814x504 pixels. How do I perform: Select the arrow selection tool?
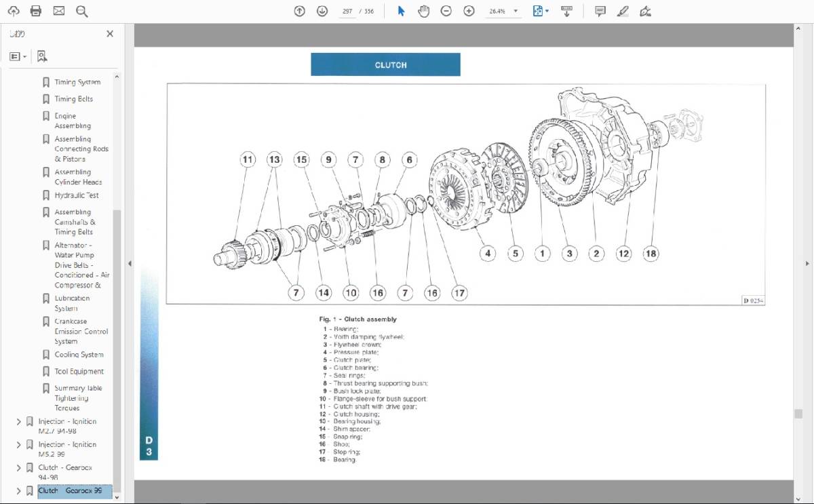(x=401, y=11)
